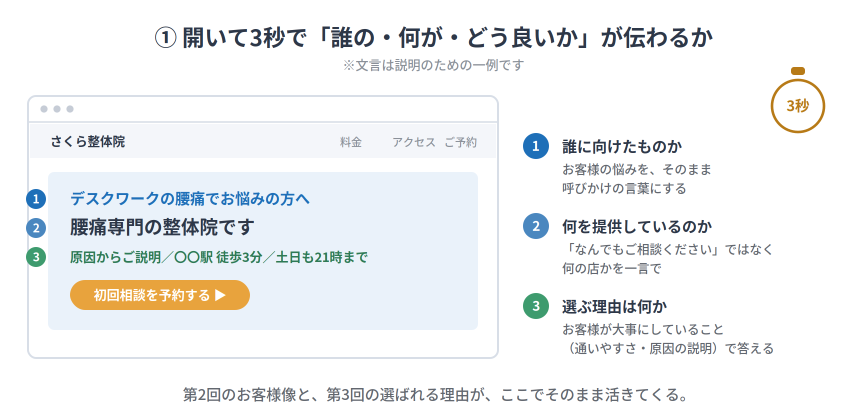868x416 pixels.
Task: Click the blue 1 marker left of mockup headline
Action: [36, 199]
